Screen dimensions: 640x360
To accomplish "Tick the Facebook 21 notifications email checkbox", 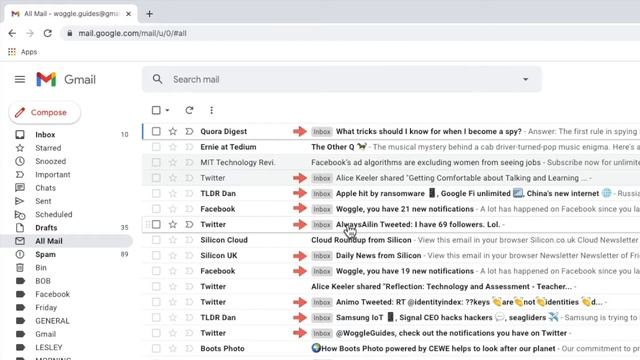I will click(x=156, y=209).
